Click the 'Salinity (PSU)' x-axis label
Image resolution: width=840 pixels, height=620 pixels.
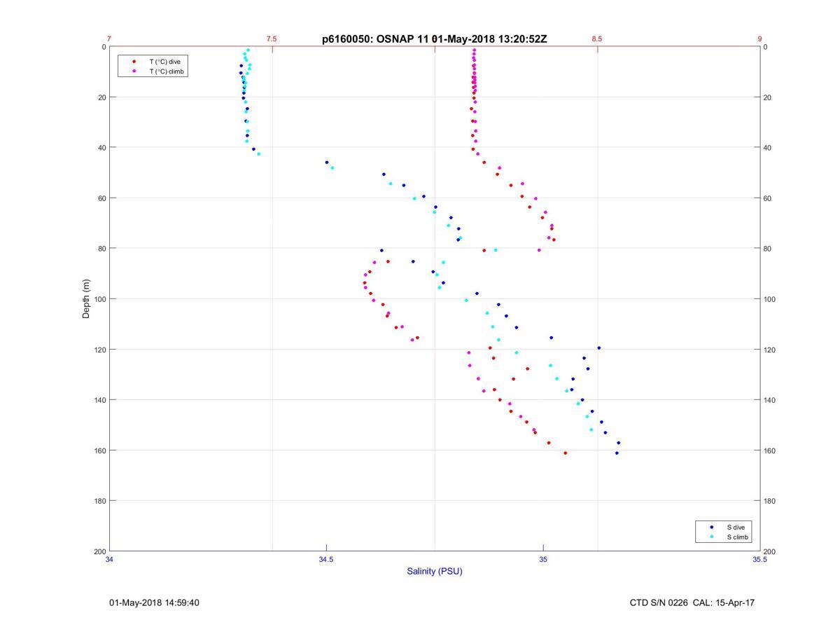click(x=435, y=571)
